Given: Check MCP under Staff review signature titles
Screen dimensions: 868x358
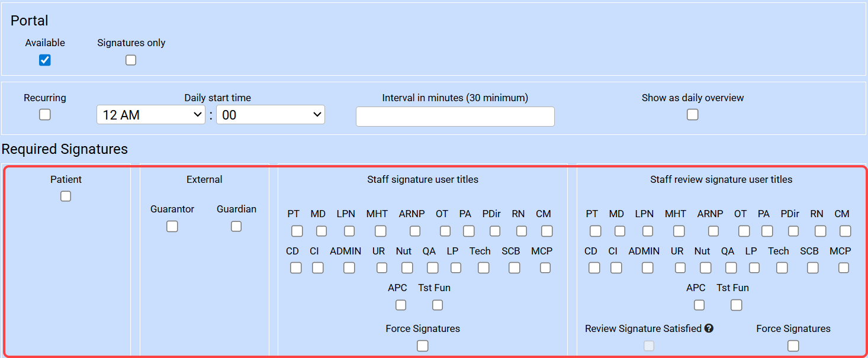Looking at the screenshot, I should pos(844,268).
